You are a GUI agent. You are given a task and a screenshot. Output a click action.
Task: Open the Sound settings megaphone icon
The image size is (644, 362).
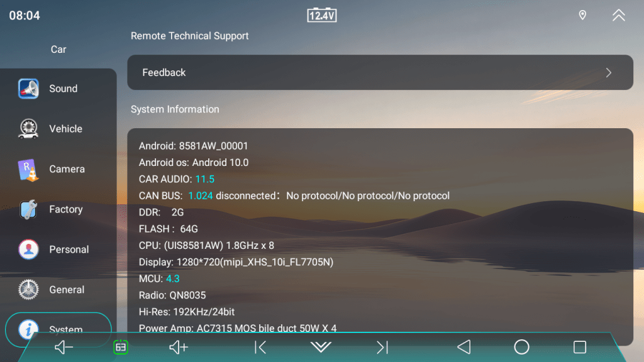pos(28,89)
